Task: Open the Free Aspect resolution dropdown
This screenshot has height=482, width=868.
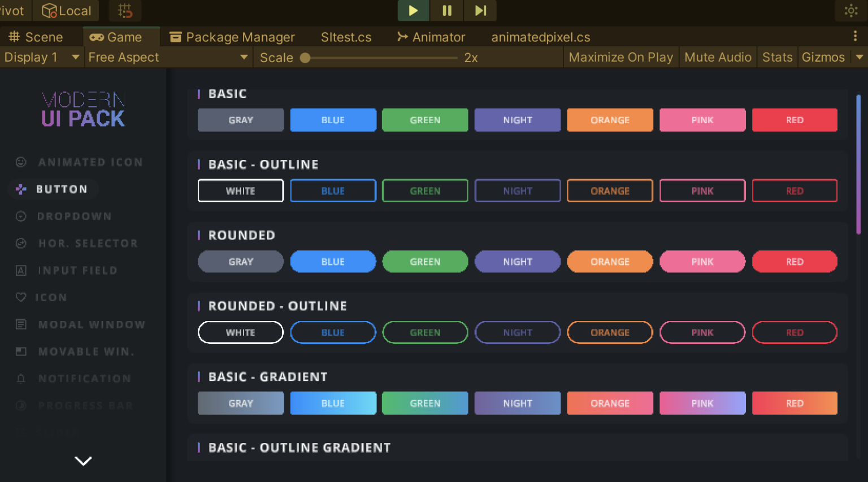Action: 168,57
